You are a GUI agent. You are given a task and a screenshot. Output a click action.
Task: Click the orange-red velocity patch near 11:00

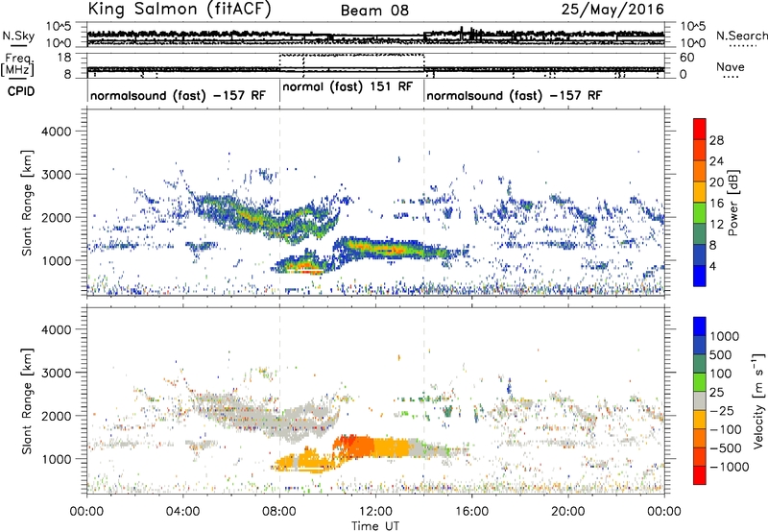(x=351, y=445)
